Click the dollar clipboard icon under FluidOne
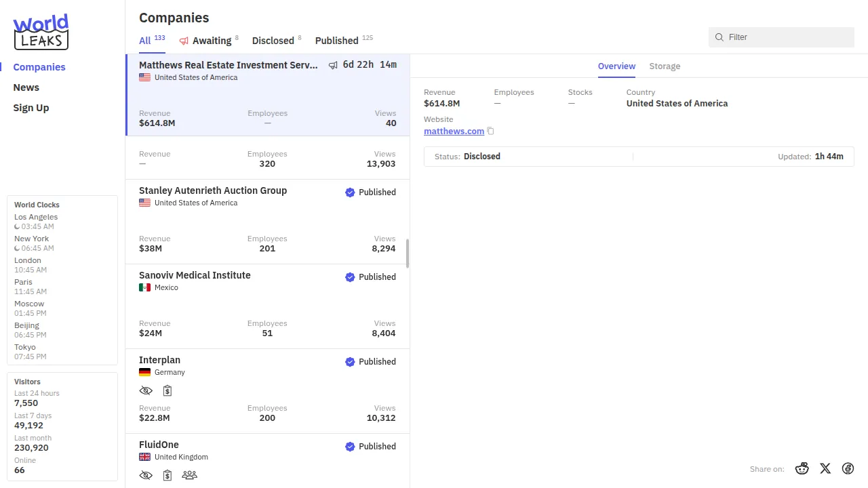868x488 pixels. 167,475
